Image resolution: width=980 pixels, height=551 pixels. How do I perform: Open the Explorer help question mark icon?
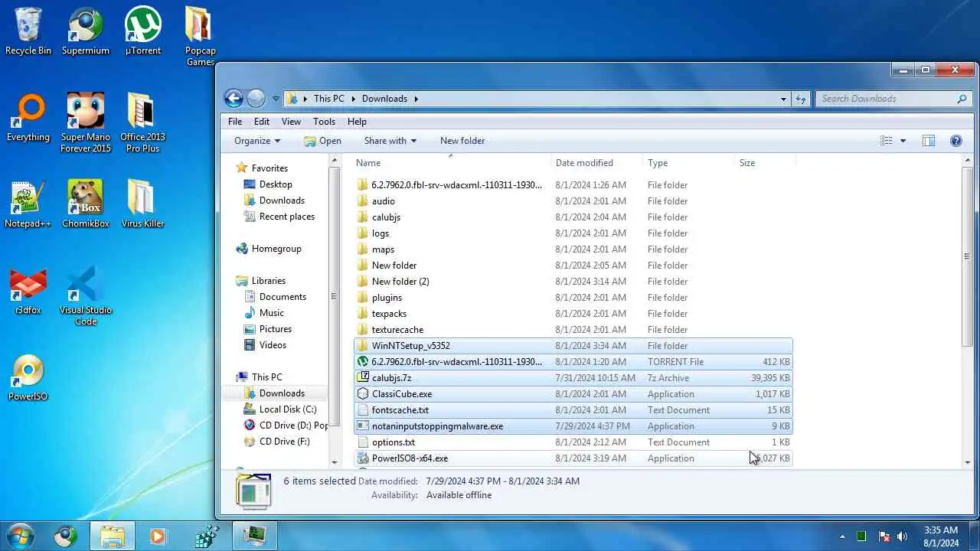955,141
